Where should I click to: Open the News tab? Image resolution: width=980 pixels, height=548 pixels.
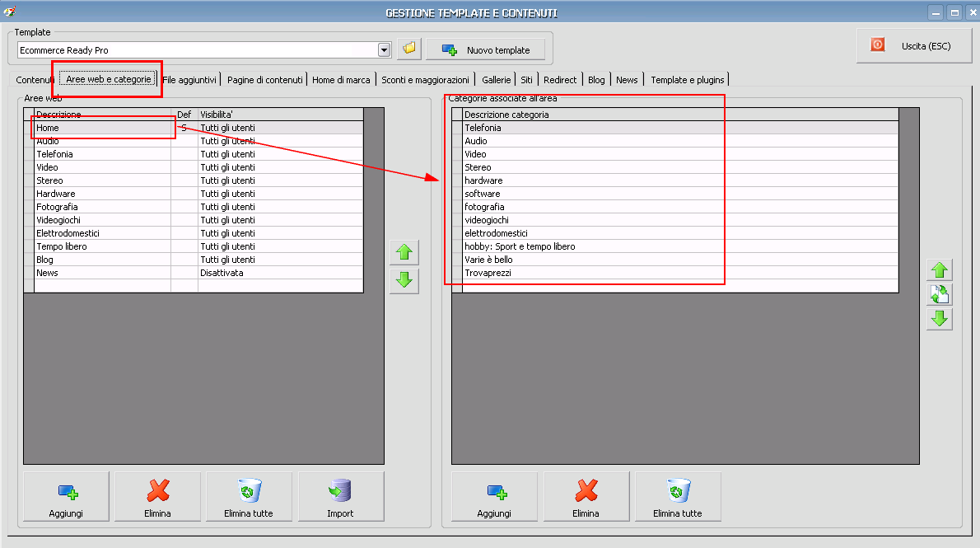tap(627, 80)
